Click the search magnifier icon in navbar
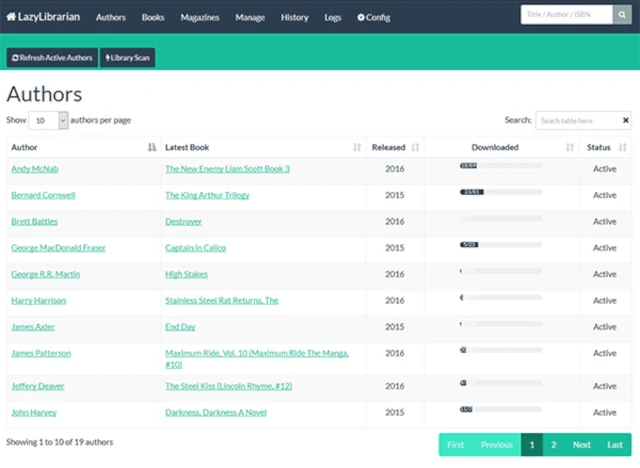The height and width of the screenshot is (468, 640). coord(621,16)
